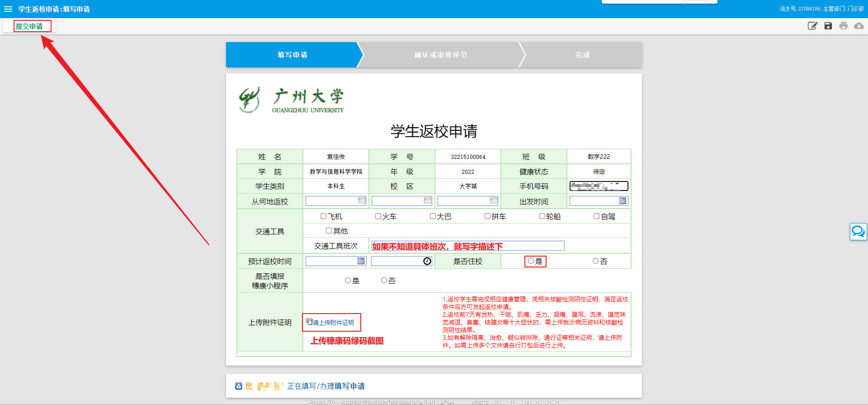The height and width of the screenshot is (405, 868).
Task: Check the 轮船 transport checkbox
Action: tap(542, 216)
